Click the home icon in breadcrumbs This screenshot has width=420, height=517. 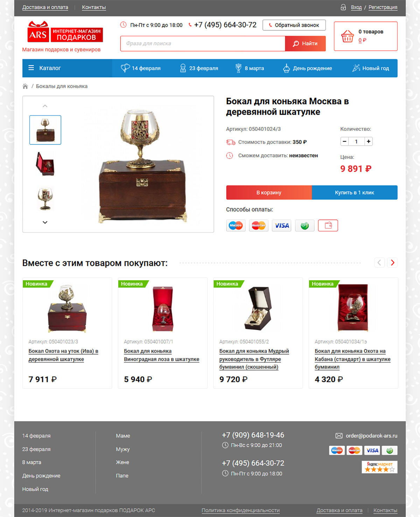[x=25, y=86]
